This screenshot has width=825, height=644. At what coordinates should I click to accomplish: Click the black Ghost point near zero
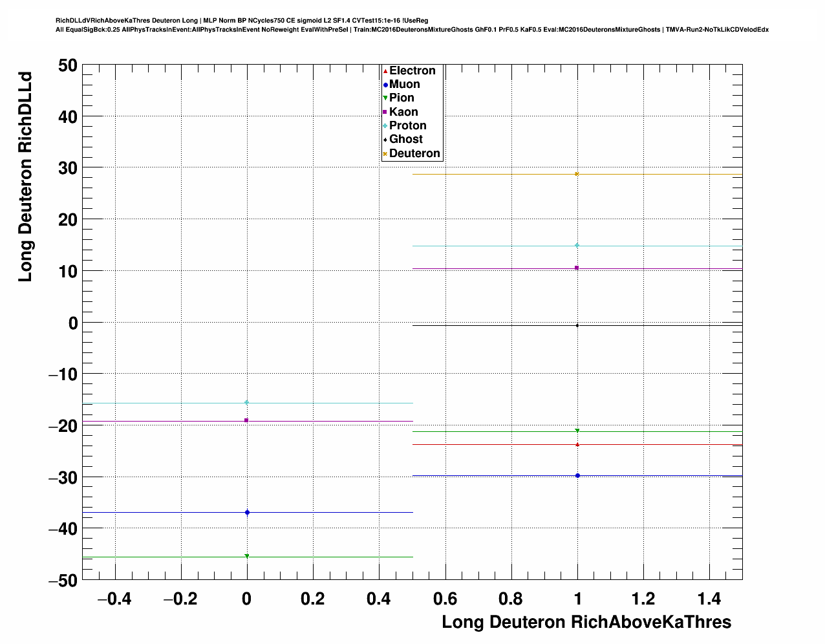point(577,325)
